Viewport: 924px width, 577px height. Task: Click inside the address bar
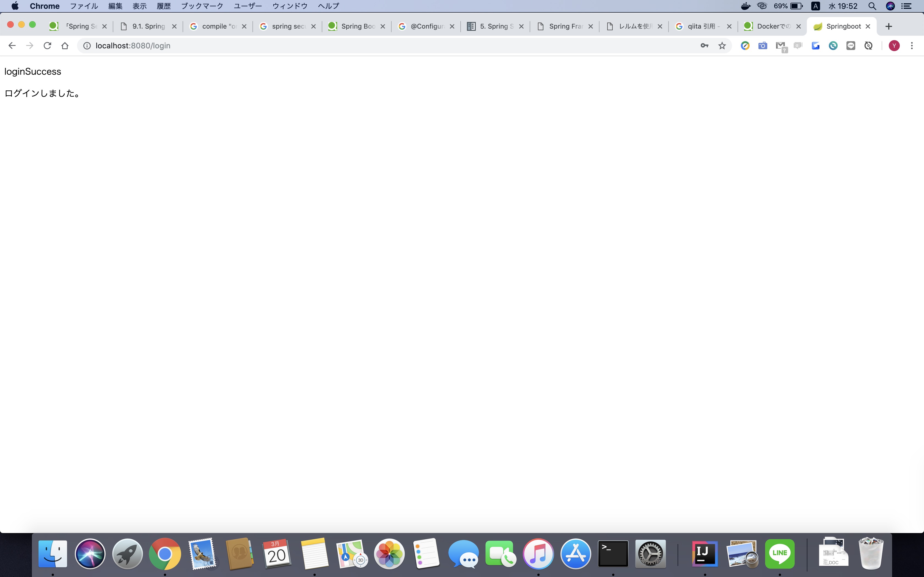tap(229, 45)
